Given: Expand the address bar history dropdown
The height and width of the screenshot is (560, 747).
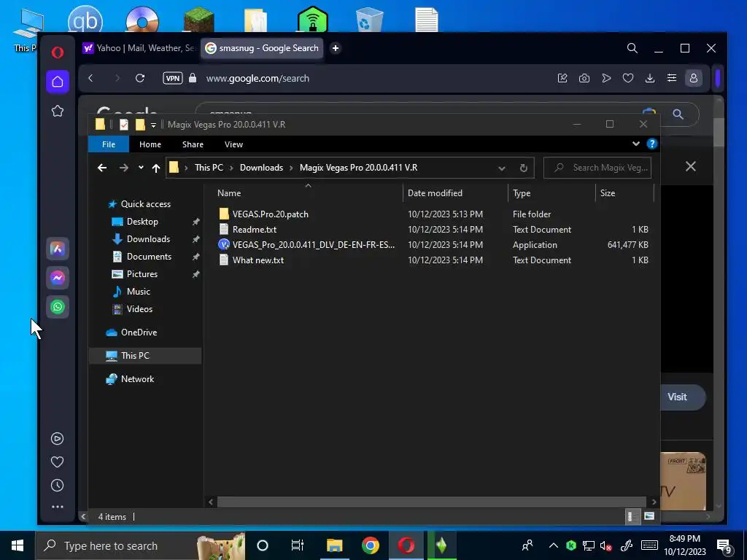Looking at the screenshot, I should [x=502, y=168].
